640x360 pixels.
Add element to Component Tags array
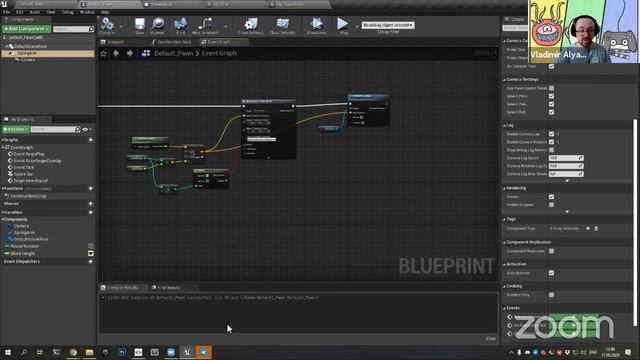[x=588, y=229]
